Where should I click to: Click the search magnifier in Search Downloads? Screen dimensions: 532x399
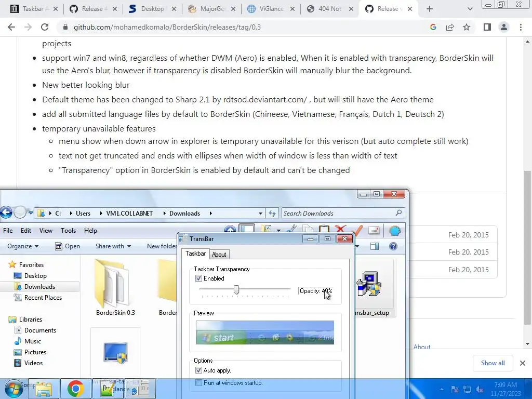point(398,213)
